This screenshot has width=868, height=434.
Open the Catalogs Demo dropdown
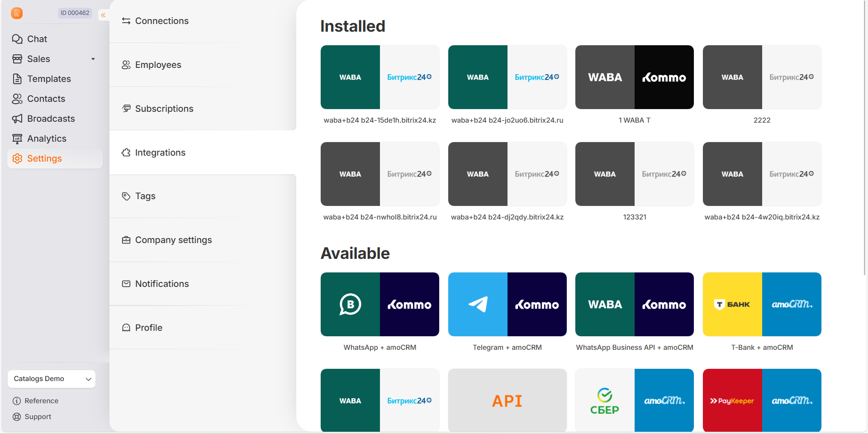click(52, 379)
